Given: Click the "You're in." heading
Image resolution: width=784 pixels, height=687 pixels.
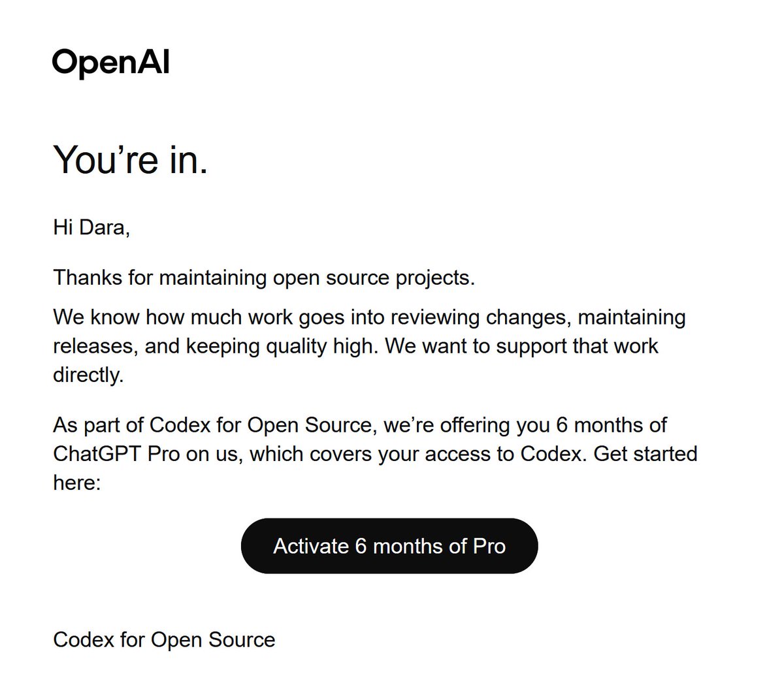Looking at the screenshot, I should [x=130, y=159].
